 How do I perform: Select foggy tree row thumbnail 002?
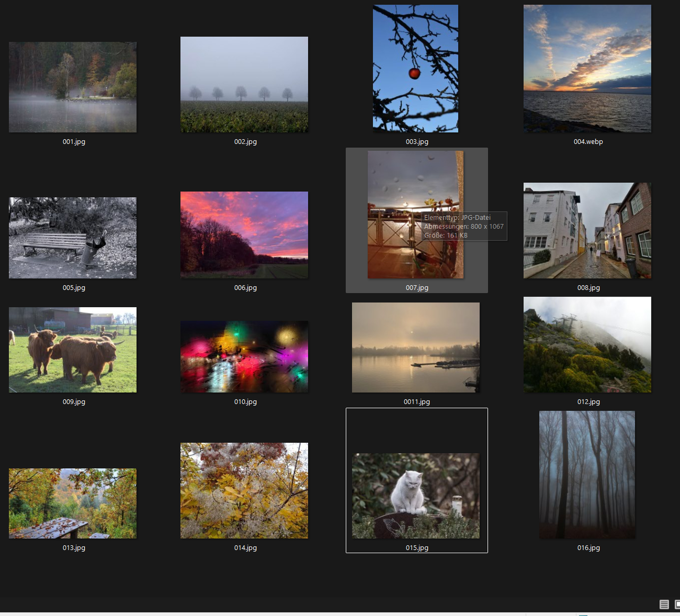tap(244, 85)
